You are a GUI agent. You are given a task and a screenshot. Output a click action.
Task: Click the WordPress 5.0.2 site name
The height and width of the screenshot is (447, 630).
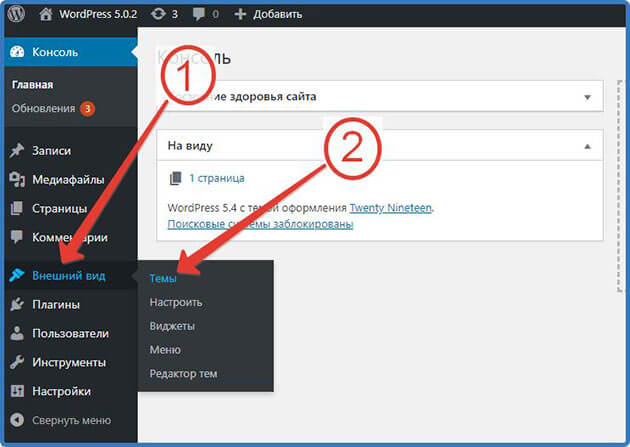(x=98, y=14)
